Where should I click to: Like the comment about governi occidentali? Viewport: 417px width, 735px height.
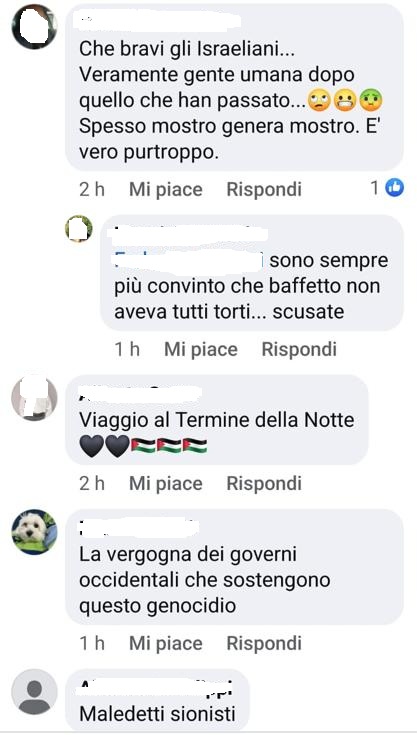tap(165, 643)
